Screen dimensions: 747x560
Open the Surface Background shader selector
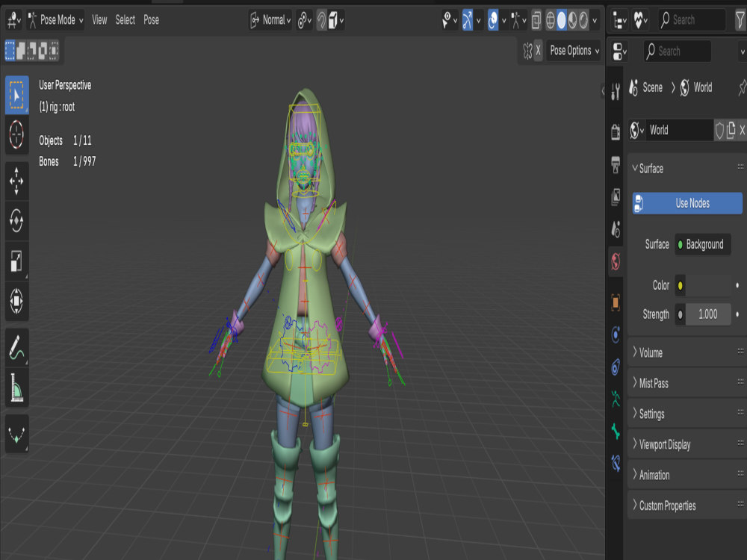tap(703, 244)
